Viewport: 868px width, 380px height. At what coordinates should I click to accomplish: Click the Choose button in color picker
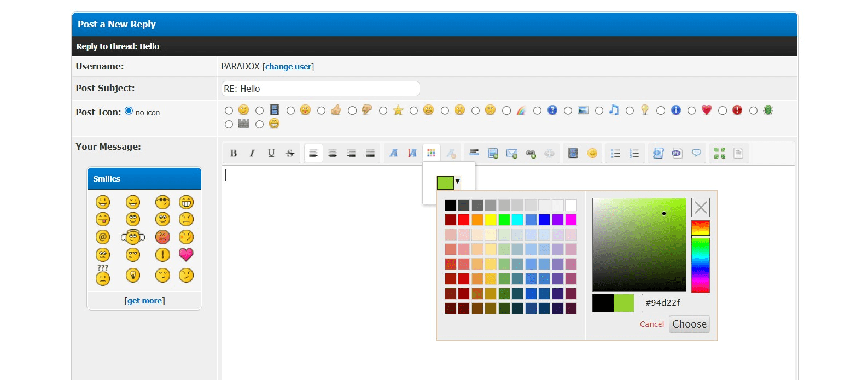click(689, 324)
